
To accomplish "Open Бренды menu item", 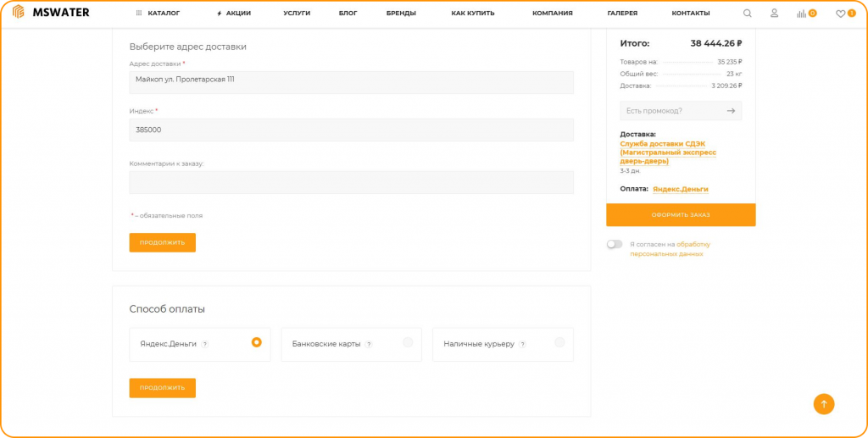I will 401,14.
